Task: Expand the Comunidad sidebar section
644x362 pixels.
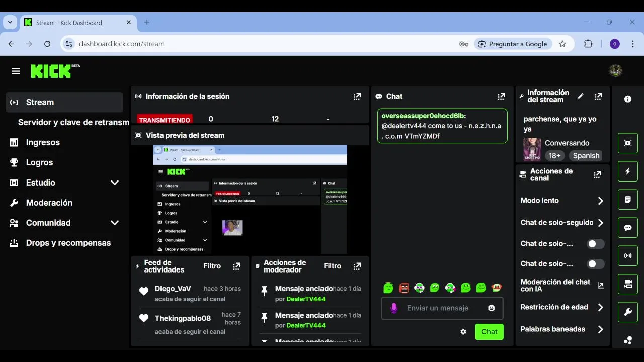Action: point(115,223)
